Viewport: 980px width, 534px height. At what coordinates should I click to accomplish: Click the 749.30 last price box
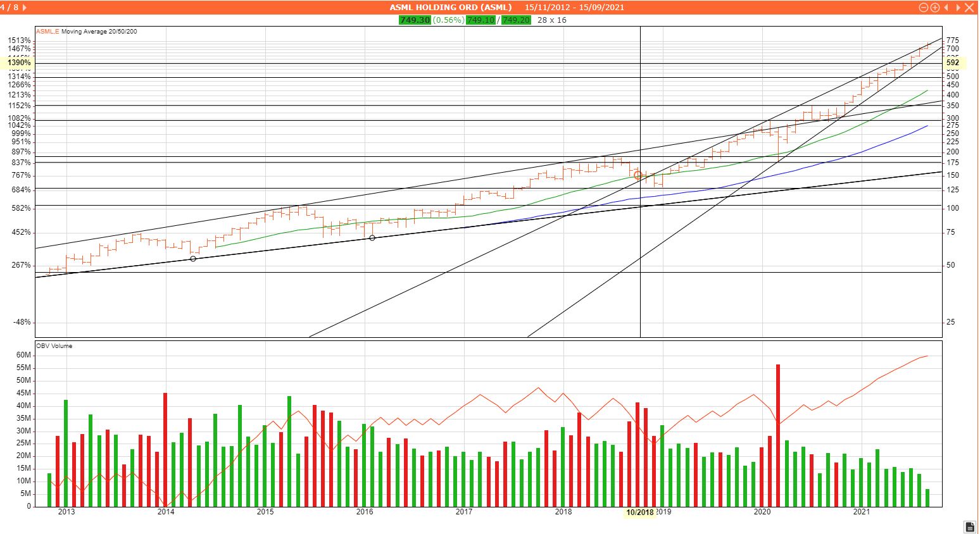[x=415, y=20]
